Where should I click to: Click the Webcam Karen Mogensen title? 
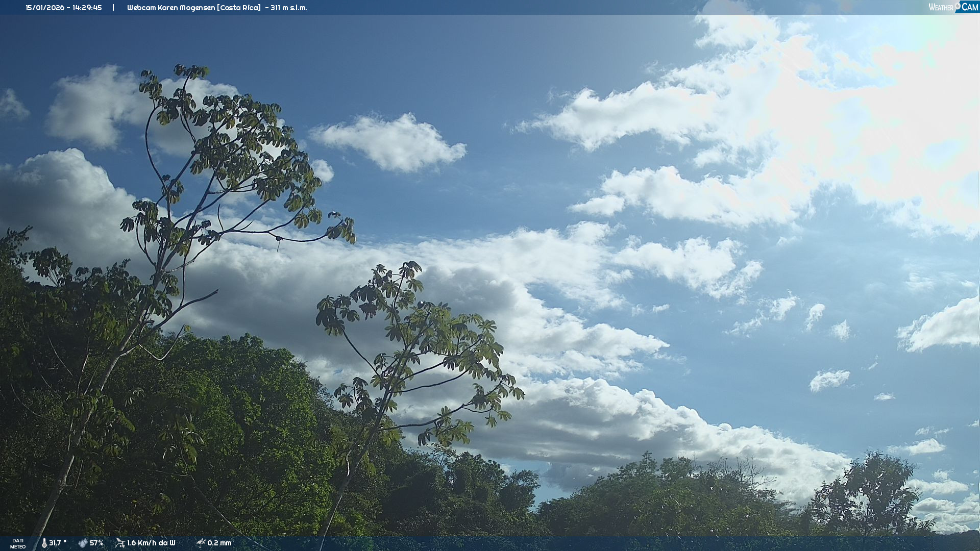point(171,8)
